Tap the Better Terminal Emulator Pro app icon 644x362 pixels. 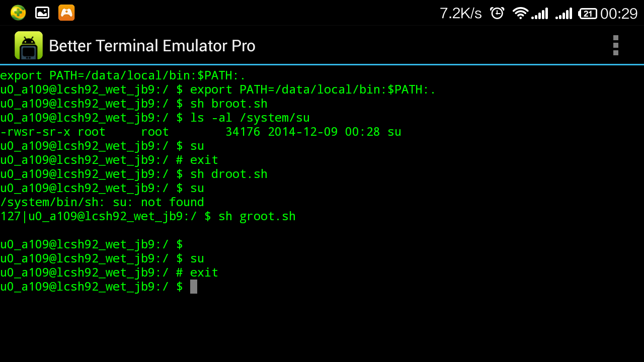(x=29, y=46)
